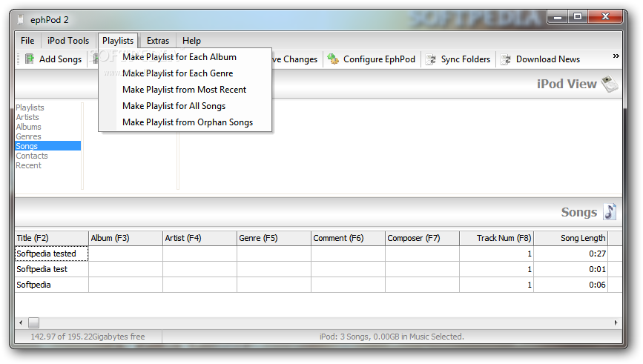Click the Album cell for Softpedia tested
Image resolution: width=643 pixels, height=364 pixels.
point(125,254)
